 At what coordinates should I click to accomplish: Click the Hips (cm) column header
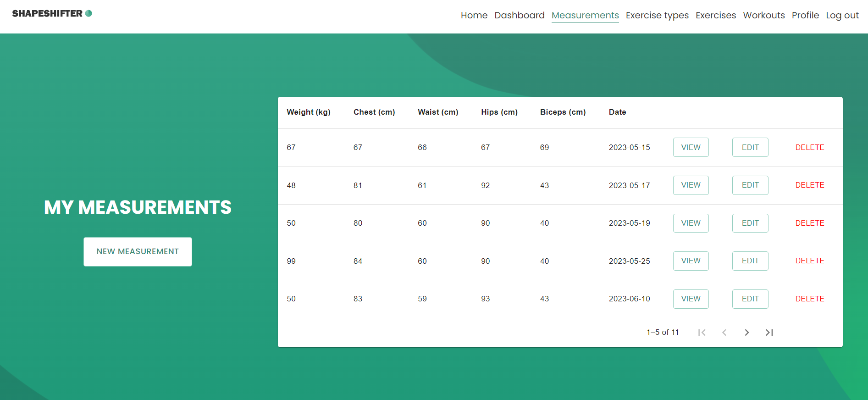coord(499,112)
